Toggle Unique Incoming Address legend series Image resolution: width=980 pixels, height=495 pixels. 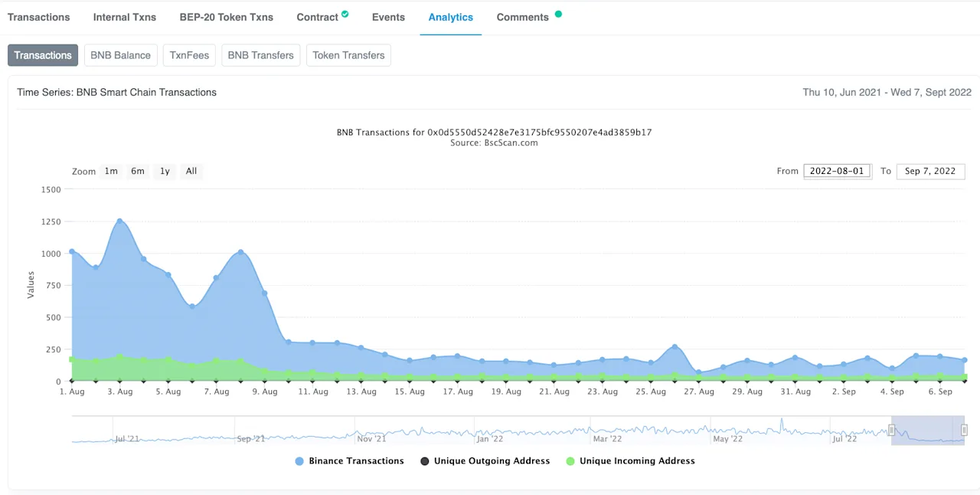point(630,461)
